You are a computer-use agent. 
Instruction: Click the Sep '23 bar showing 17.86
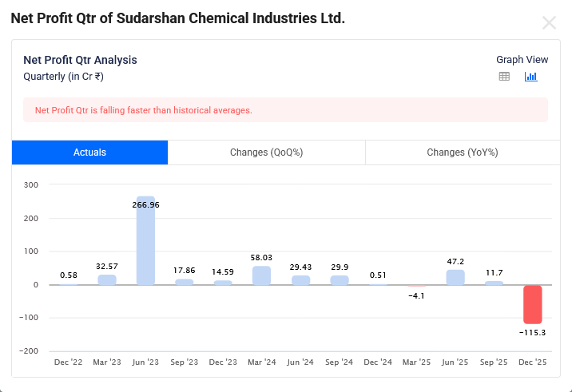185,282
